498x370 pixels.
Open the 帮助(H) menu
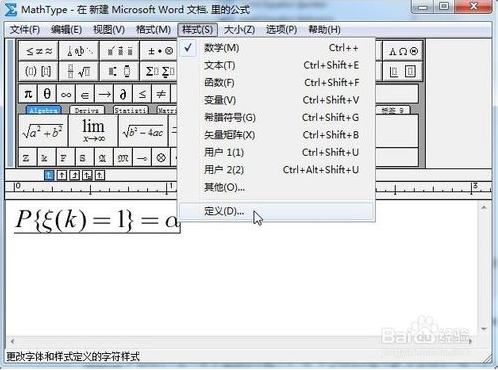pos(324,30)
